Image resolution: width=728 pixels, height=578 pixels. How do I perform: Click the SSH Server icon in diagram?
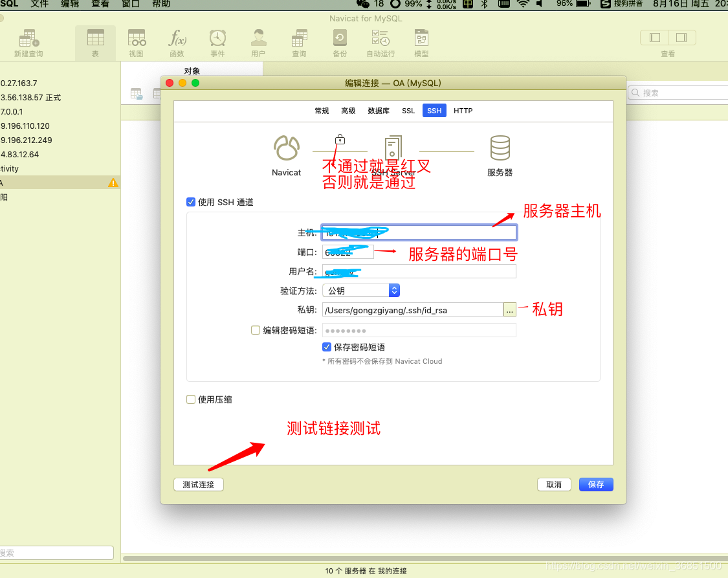[x=393, y=148]
